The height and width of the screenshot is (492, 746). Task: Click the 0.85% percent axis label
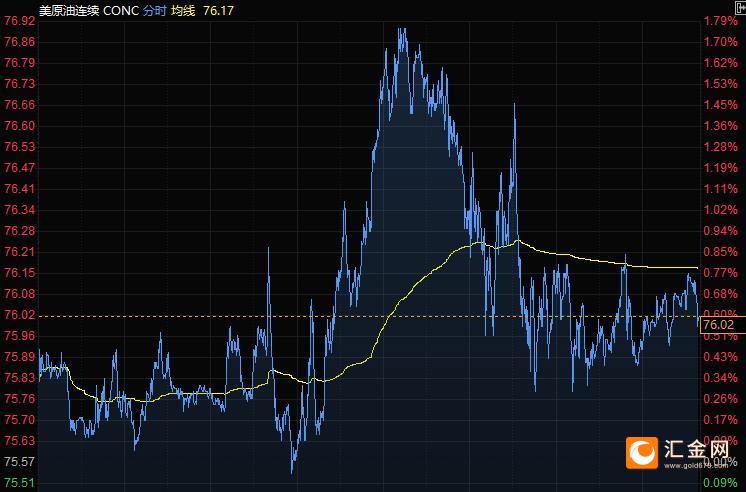(721, 252)
